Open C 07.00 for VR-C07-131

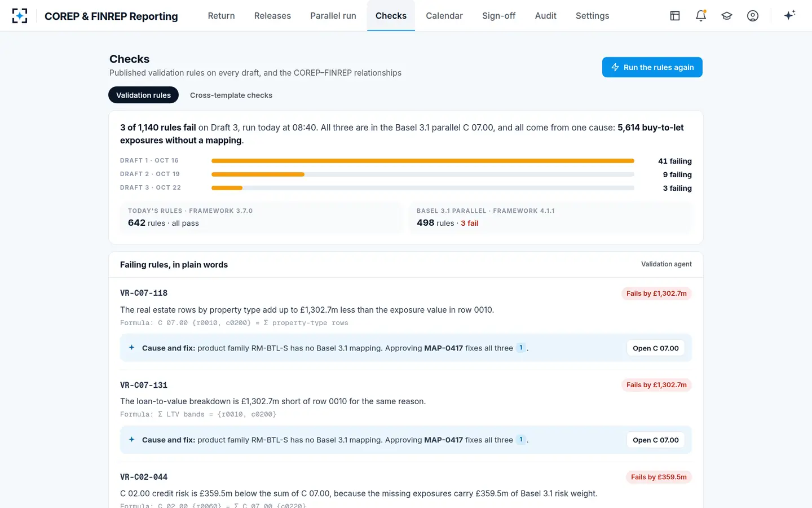pos(655,440)
